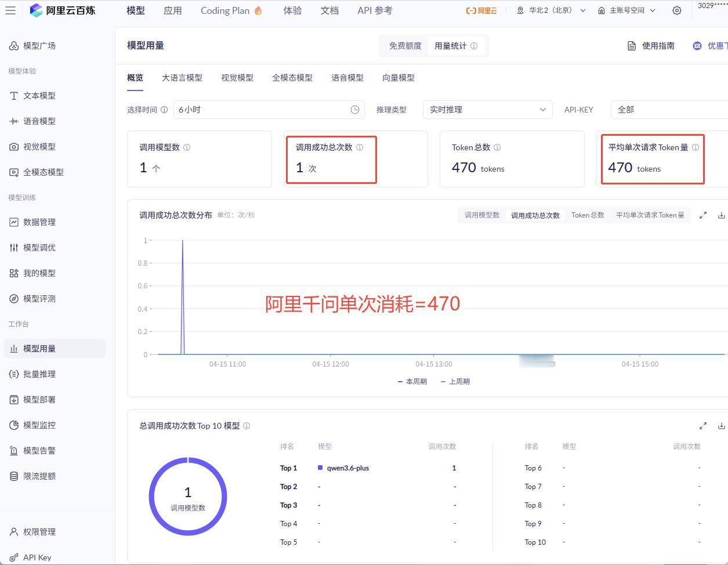The image size is (728, 565).
Task: Open the Coding Plan menu item
Action: [231, 10]
